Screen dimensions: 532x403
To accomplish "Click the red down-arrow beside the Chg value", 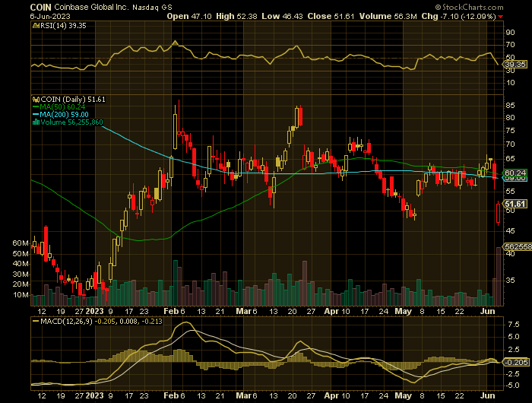I will [501, 17].
